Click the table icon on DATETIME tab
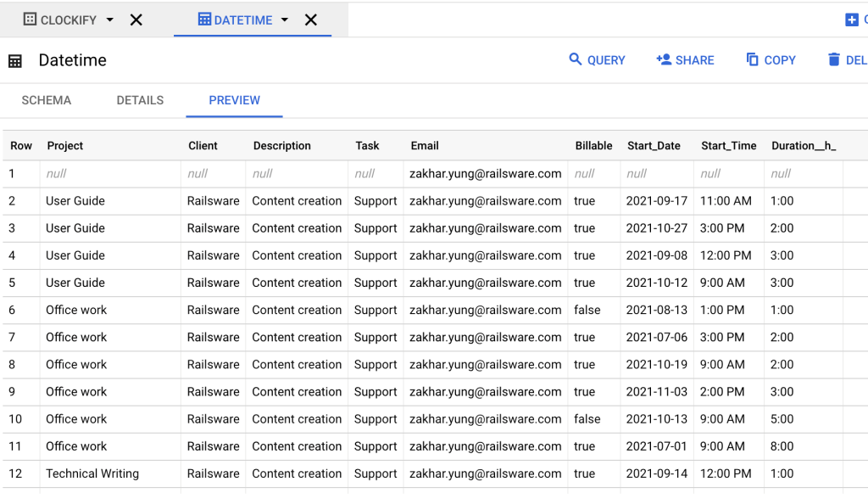The width and height of the screenshot is (868, 504). (x=206, y=19)
